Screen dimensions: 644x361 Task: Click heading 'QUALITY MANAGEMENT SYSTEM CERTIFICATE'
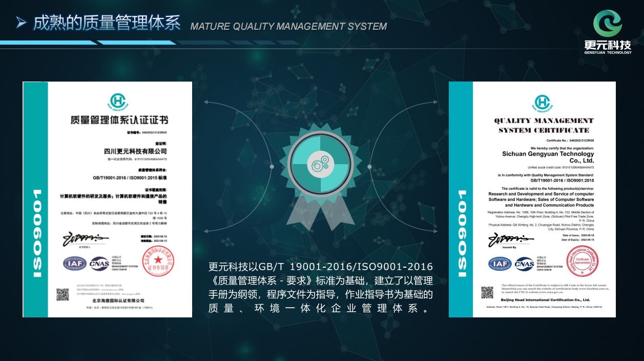coord(544,125)
